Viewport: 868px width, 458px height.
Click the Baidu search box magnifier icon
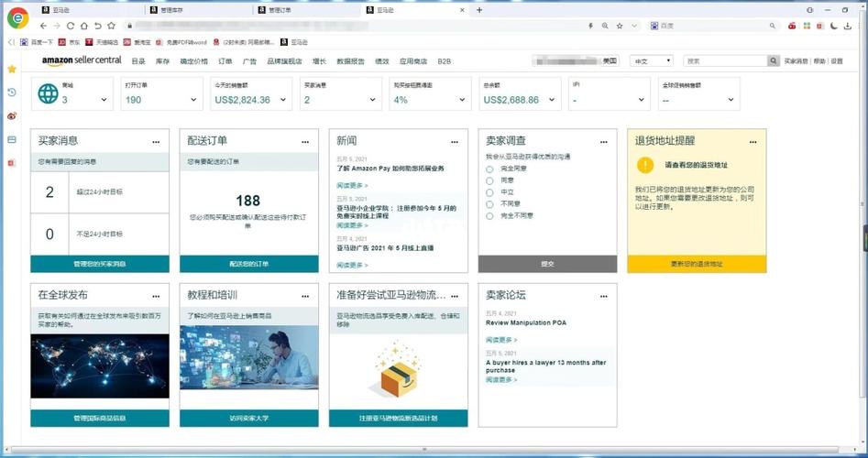point(773,26)
